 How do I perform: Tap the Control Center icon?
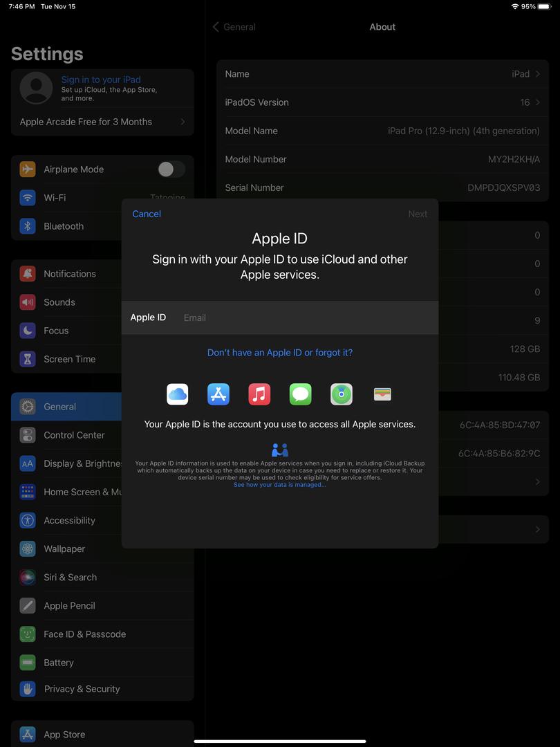coord(28,435)
